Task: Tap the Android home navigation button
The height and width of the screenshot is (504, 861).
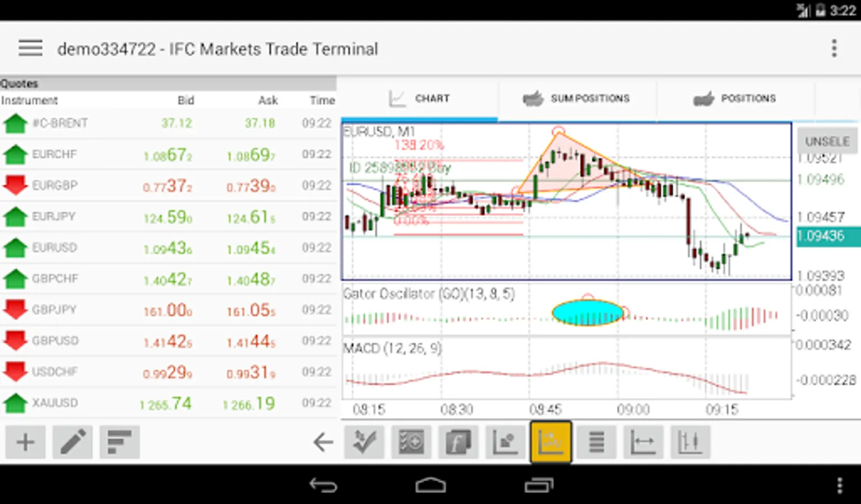Action: click(430, 485)
